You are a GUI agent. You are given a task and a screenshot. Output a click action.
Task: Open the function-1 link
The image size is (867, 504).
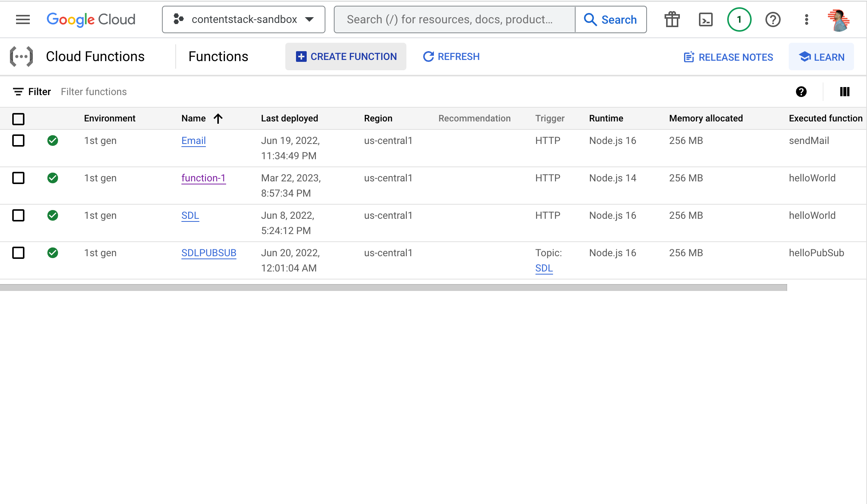[203, 178]
